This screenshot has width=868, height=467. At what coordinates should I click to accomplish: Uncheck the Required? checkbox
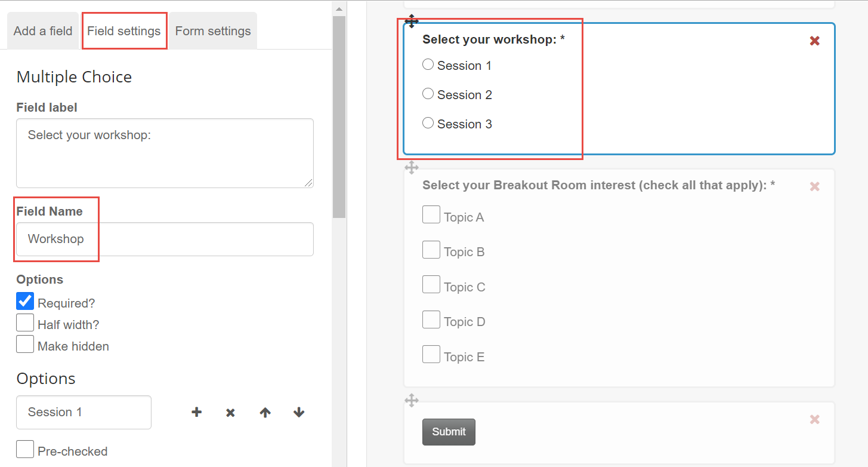25,301
